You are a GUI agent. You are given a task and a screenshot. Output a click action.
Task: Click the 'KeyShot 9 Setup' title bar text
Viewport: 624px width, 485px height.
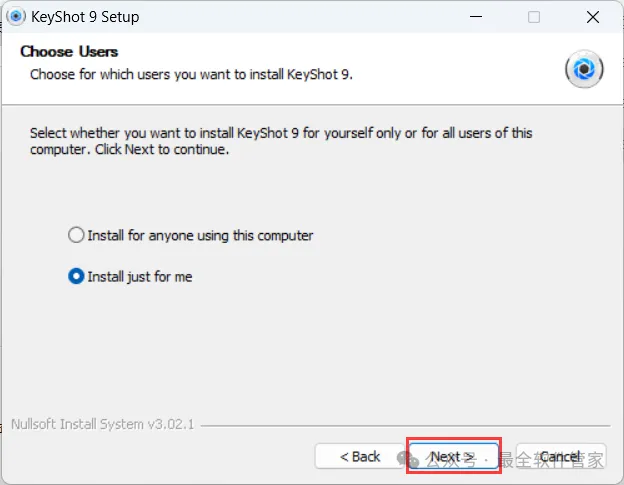click(85, 17)
